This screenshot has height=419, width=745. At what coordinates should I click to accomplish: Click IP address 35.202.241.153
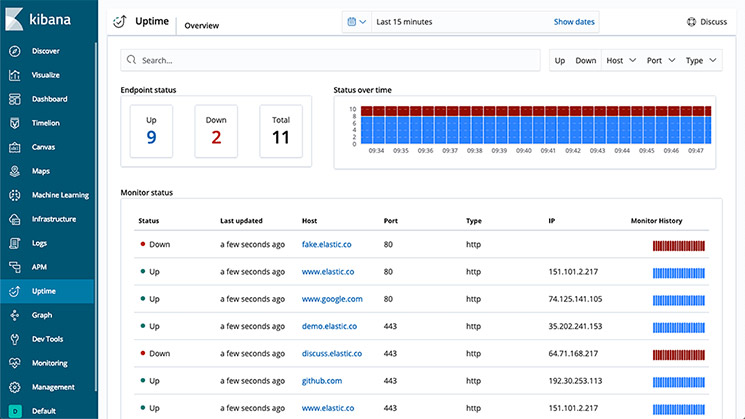point(575,326)
